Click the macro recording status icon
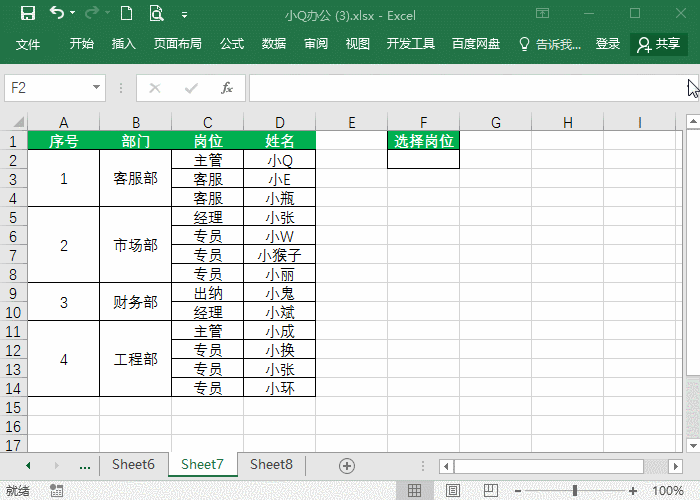The width and height of the screenshot is (700, 500). [56, 490]
